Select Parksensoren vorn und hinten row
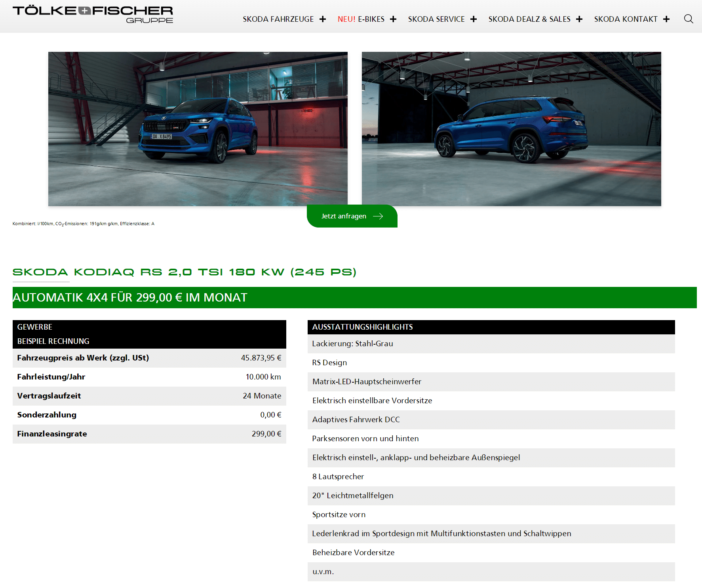Viewport: 702px width, 588px height. pyautogui.click(x=491, y=439)
